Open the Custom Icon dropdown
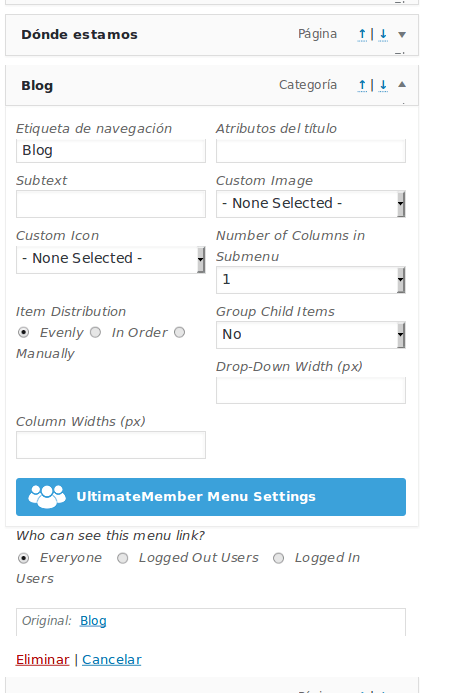The width and height of the screenshot is (449, 693). tap(110, 259)
